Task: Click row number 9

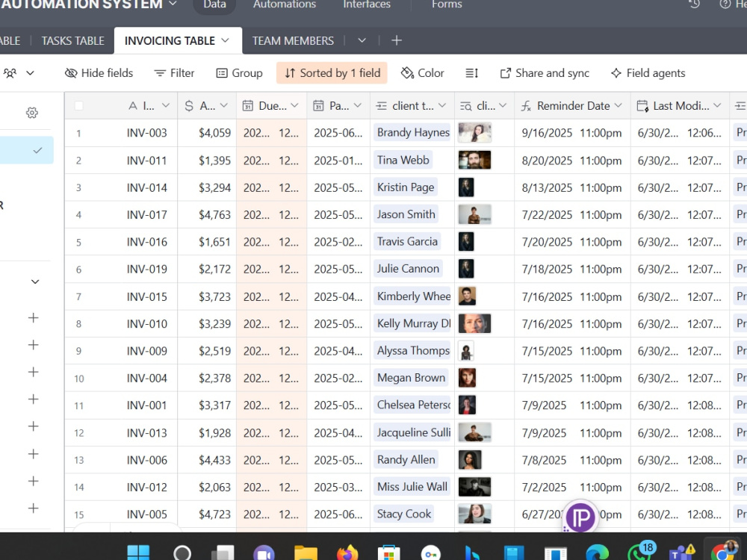Action: [x=78, y=351]
